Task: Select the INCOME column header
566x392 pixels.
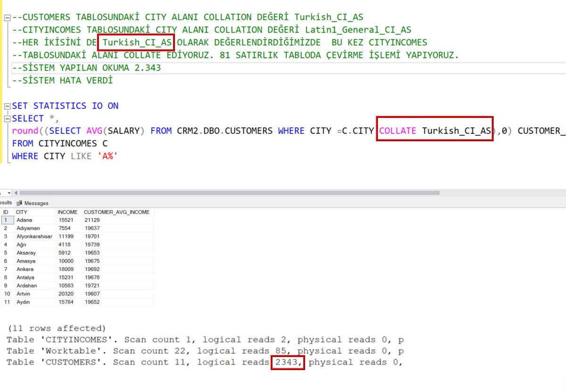Action: click(68, 212)
